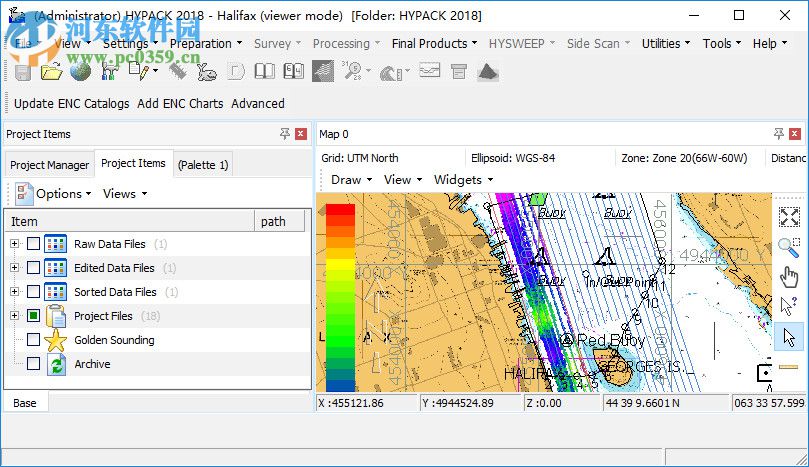Screen dimensions: 809x467
Task: Click the zoom extents map tool
Action: click(789, 217)
